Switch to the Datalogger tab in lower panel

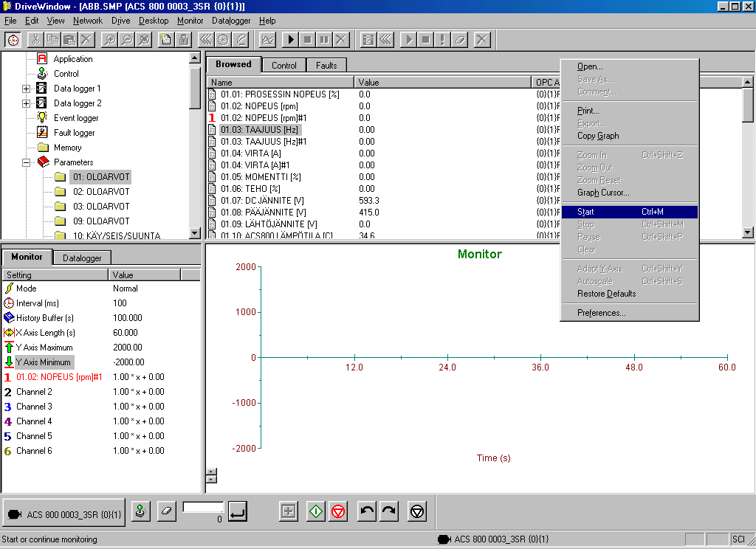point(82,258)
